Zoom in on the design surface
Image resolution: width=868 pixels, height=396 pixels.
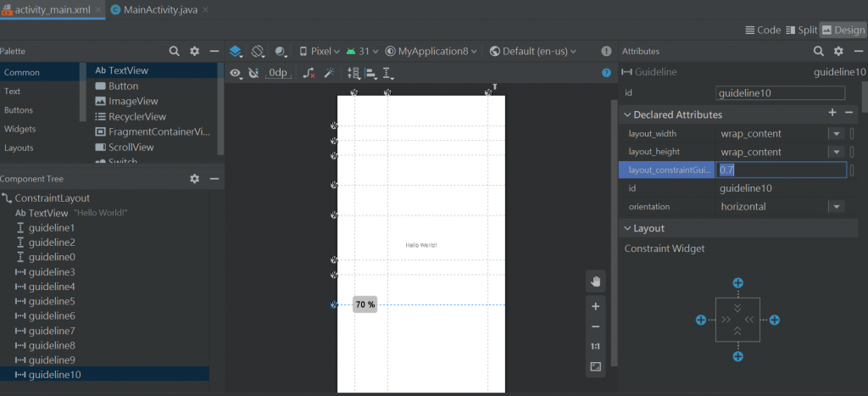[596, 306]
